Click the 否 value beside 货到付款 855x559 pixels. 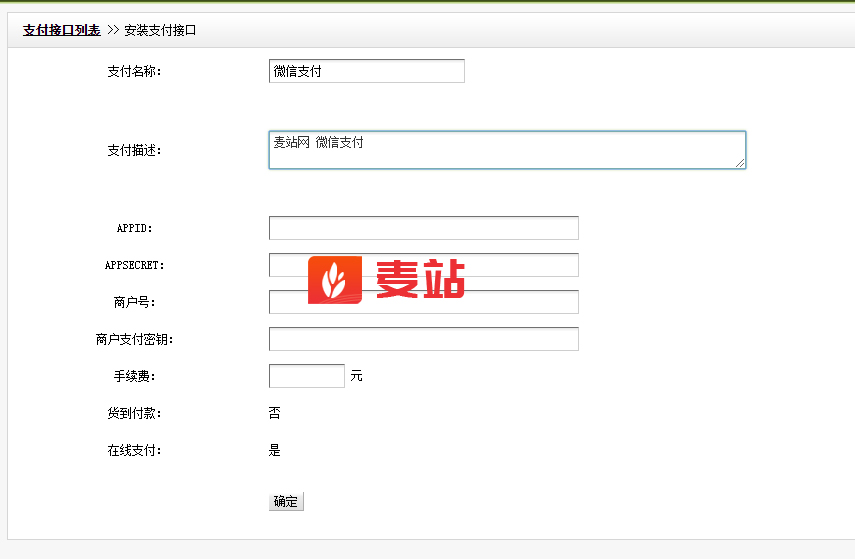coord(275,413)
